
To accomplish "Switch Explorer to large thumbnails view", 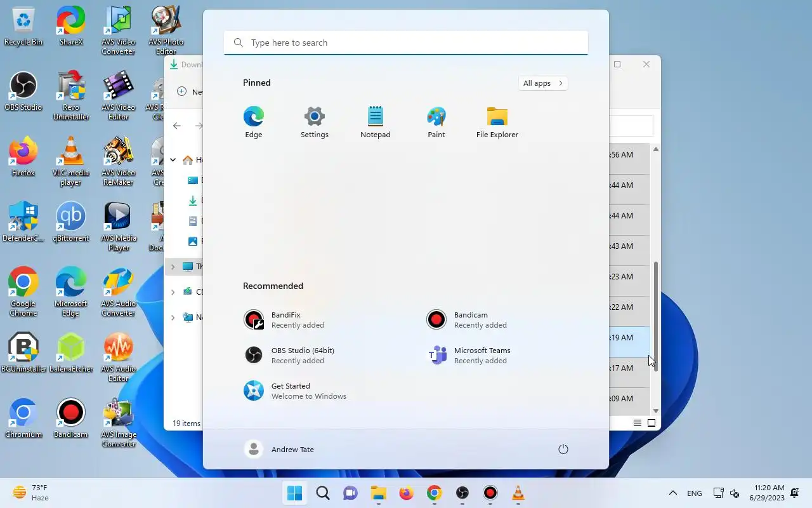I will coord(652,423).
